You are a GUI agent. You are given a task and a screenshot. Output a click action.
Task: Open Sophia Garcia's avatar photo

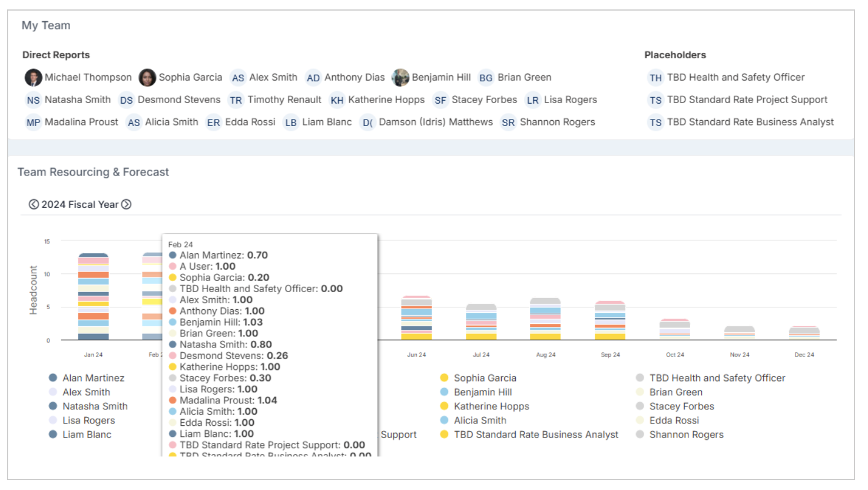coord(147,77)
